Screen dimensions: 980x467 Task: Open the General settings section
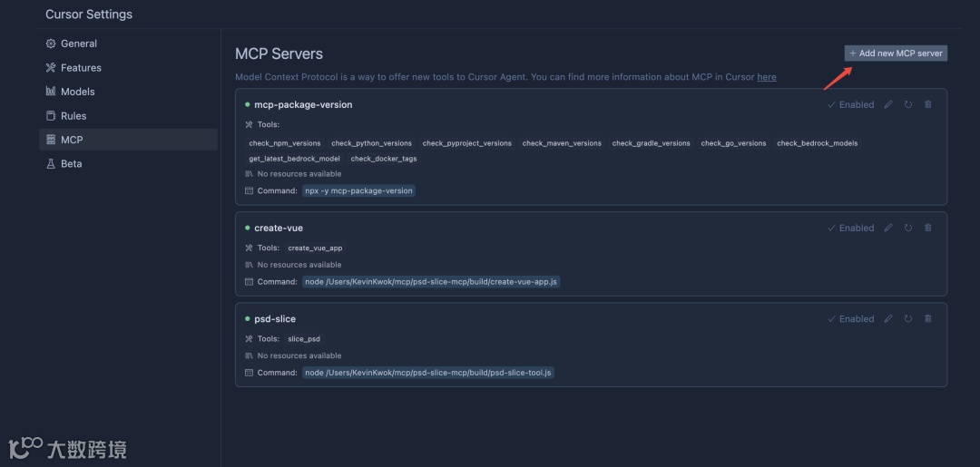(x=128, y=44)
